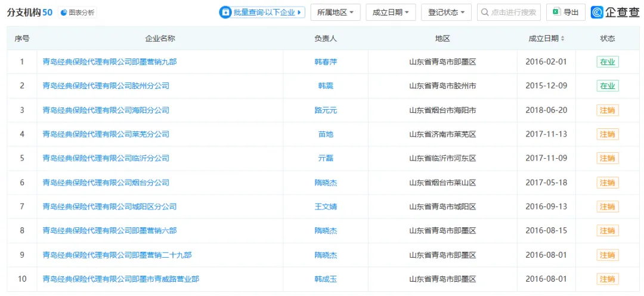
Task: Click the 导出 export button
Action: (565, 13)
